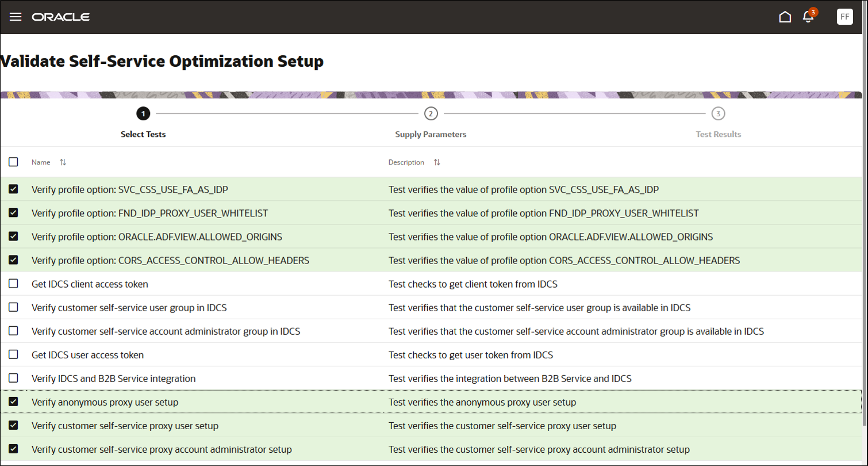Image resolution: width=868 pixels, height=466 pixels.
Task: Enable the Get IDCS client access token test
Action: click(x=13, y=284)
